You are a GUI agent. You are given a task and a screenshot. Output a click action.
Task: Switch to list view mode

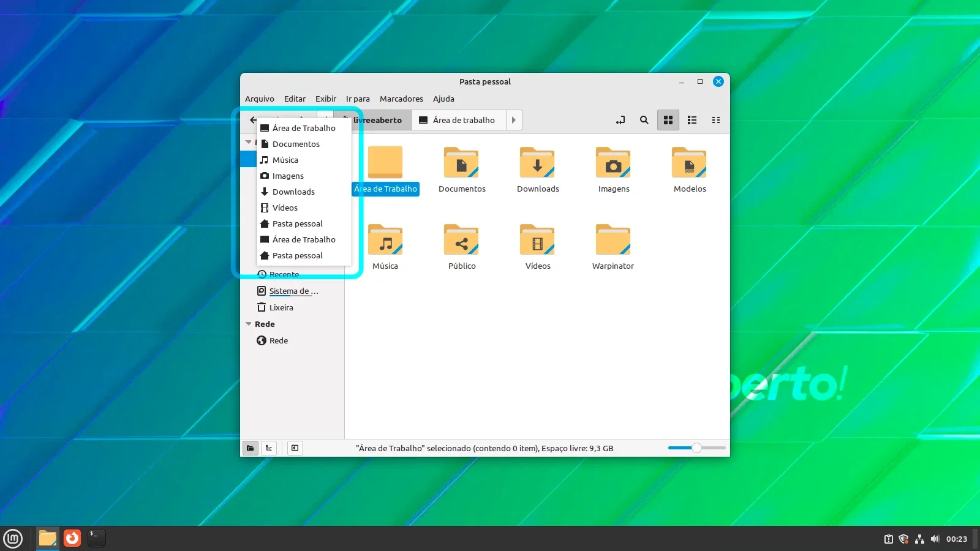pyautogui.click(x=692, y=120)
